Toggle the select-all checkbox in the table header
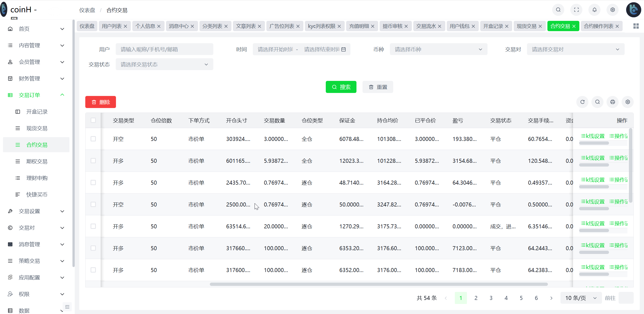The height and width of the screenshot is (314, 644). (93, 120)
